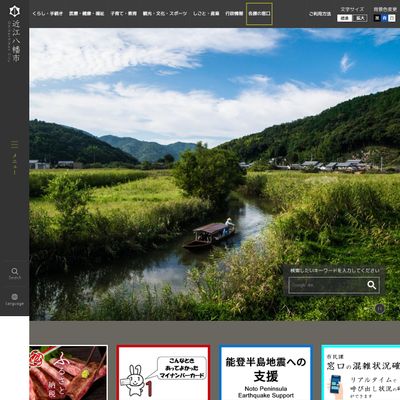
Task: Open the くらし・手続き menu
Action: tap(48, 14)
